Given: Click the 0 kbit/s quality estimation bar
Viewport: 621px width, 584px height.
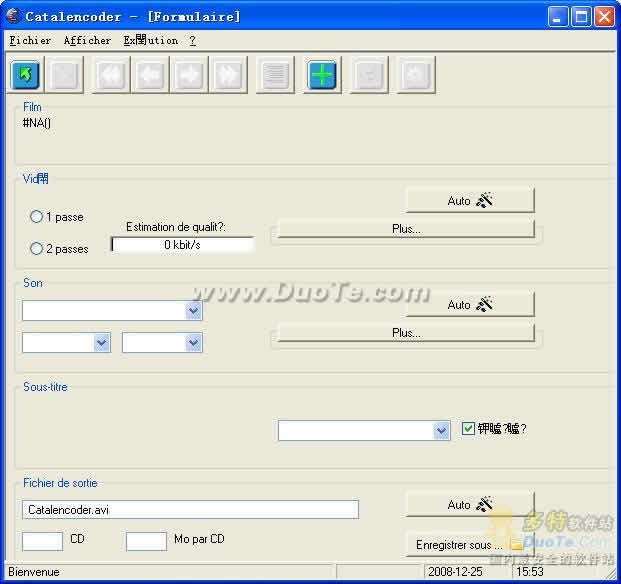Looking at the screenshot, I should [x=183, y=245].
